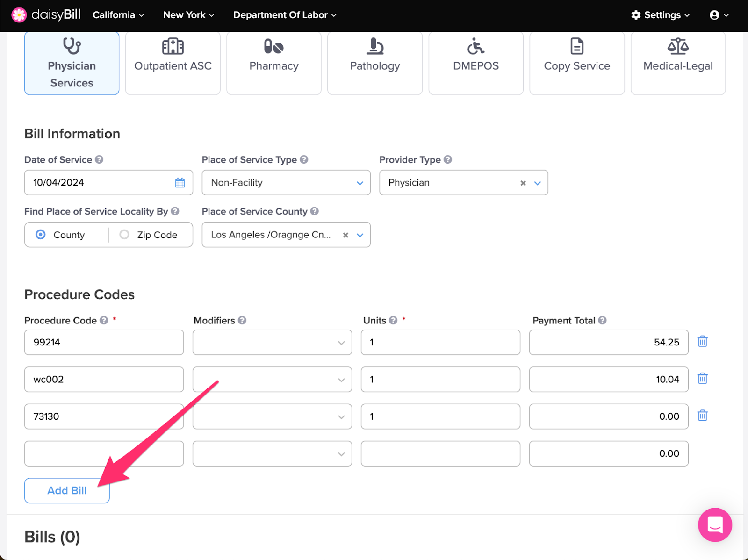Click the empty procedure code field
The width and height of the screenshot is (748, 560).
[x=104, y=453]
